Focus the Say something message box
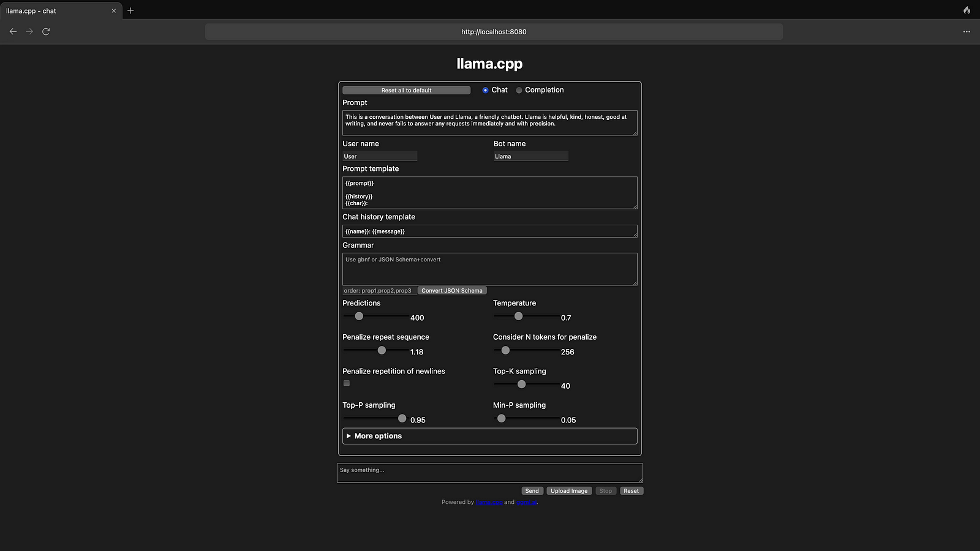The image size is (980, 551). pos(489,473)
